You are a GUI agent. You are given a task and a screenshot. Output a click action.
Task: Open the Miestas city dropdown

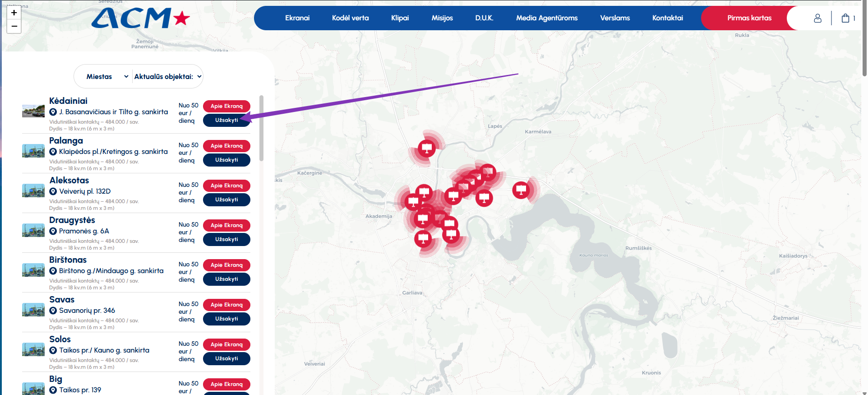click(107, 77)
